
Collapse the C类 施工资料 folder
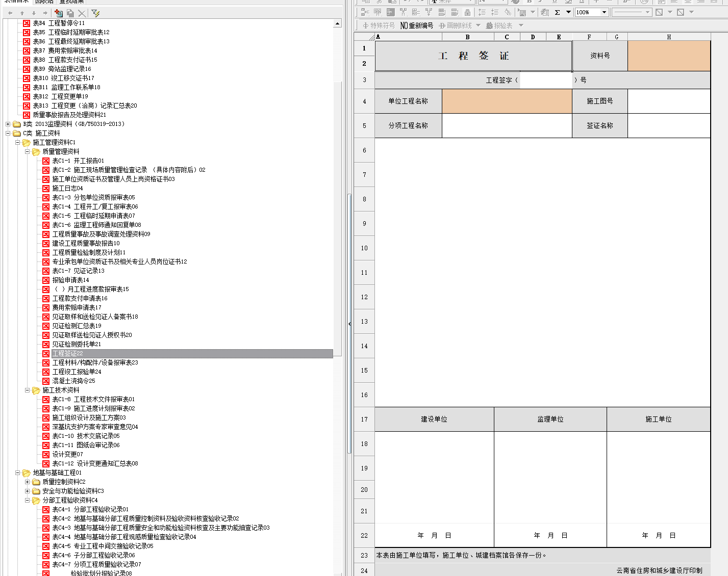point(8,133)
